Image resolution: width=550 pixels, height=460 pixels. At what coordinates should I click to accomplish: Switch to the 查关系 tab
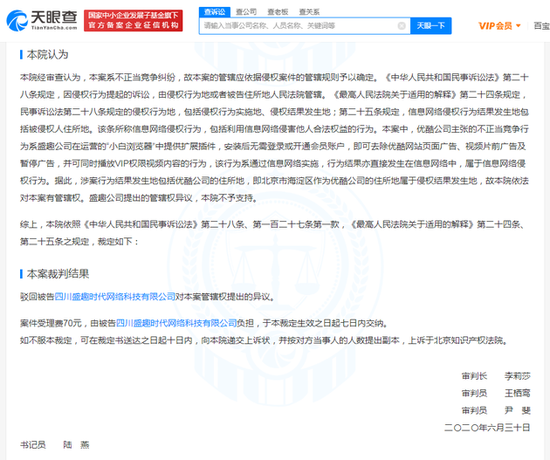pos(309,12)
